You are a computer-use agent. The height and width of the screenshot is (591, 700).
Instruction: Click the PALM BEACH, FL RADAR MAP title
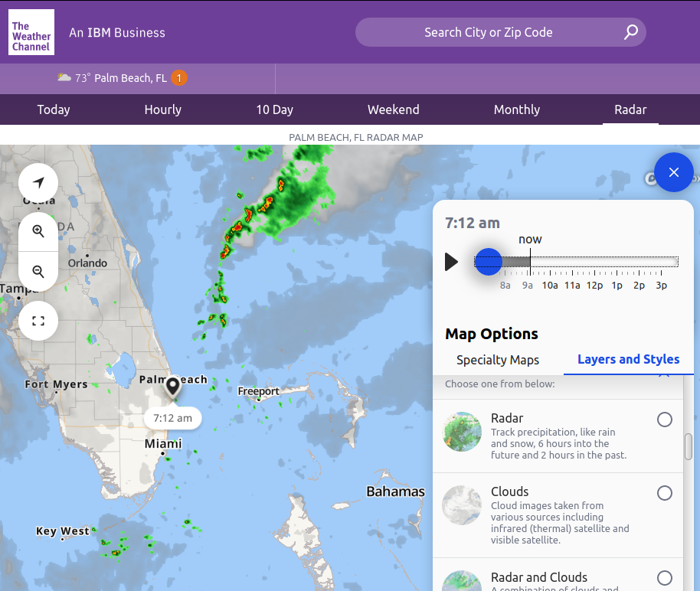point(356,138)
